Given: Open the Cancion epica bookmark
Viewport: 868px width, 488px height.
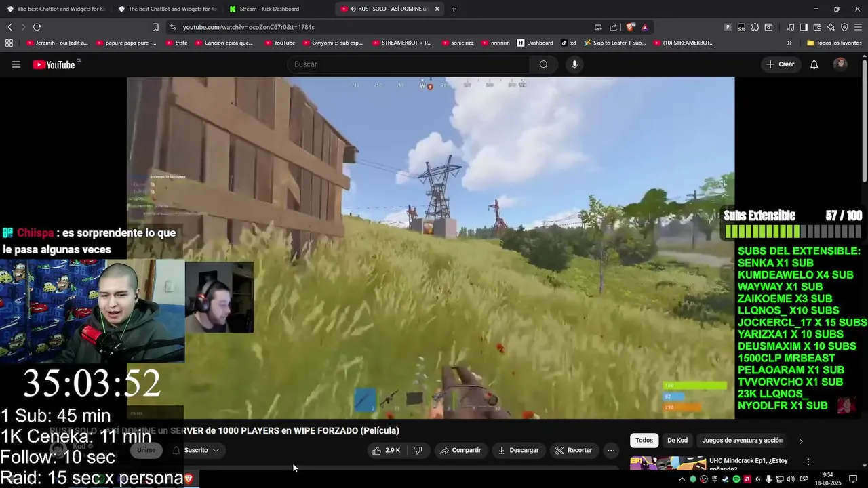Looking at the screenshot, I should point(223,43).
